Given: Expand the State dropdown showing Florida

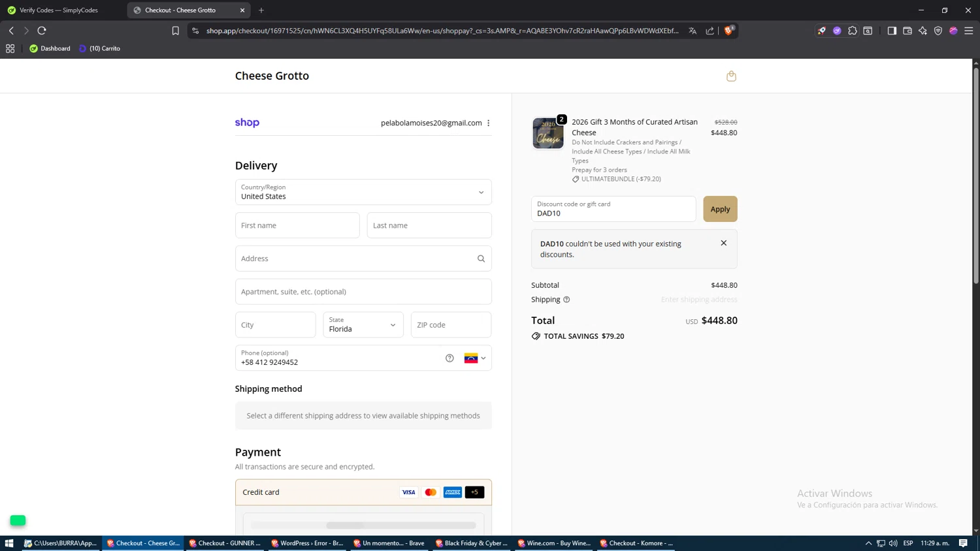Looking at the screenshot, I should [x=363, y=324].
